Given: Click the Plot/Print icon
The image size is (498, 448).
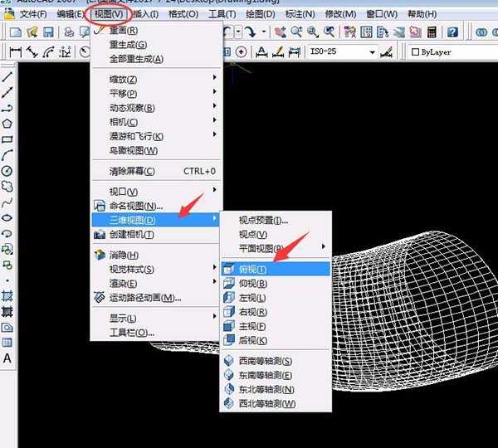Looking at the screenshot, I should click(x=69, y=32).
